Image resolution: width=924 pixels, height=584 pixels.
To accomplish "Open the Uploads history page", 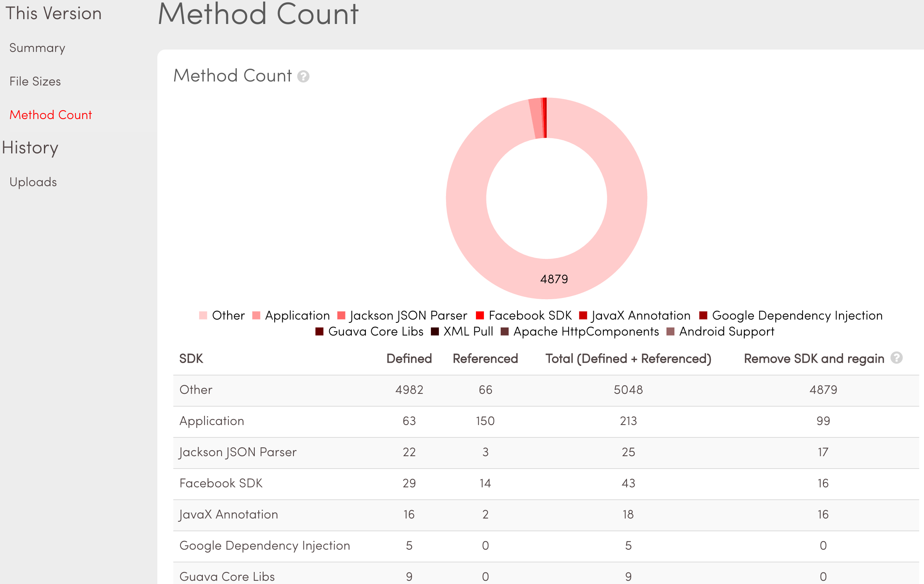I will [x=33, y=182].
